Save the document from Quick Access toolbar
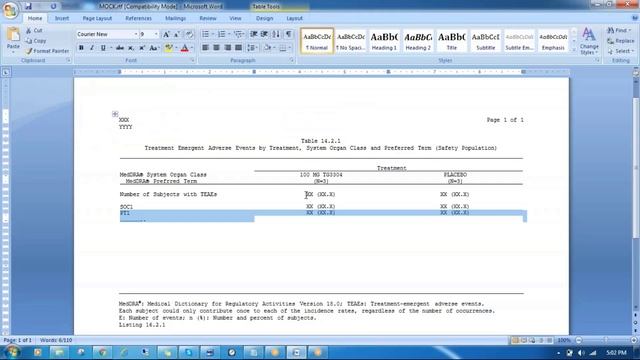The height and width of the screenshot is (360, 640). click(28, 6)
